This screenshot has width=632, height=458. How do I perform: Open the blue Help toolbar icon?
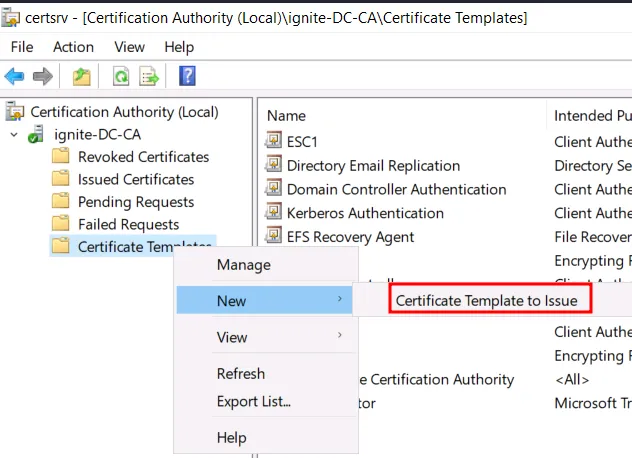[186, 76]
